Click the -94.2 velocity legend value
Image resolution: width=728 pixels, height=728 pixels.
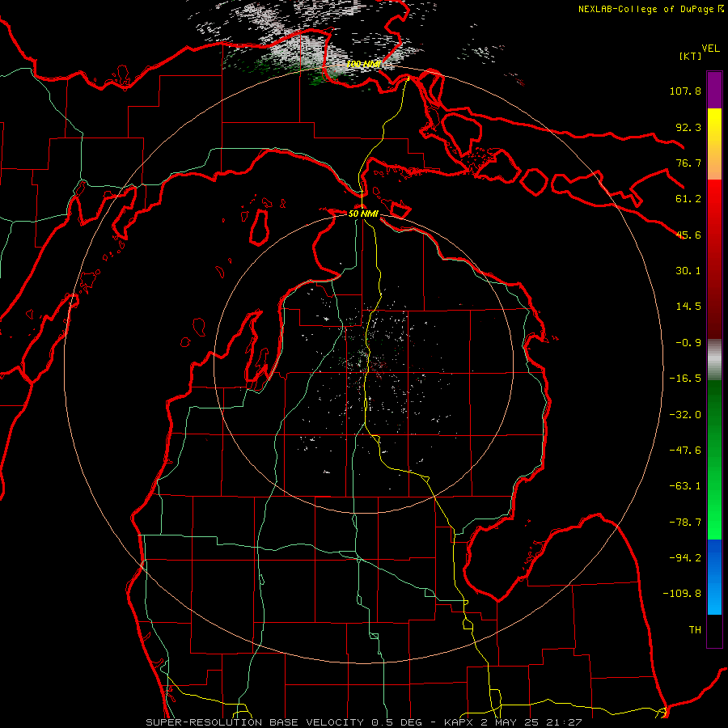[x=685, y=558]
